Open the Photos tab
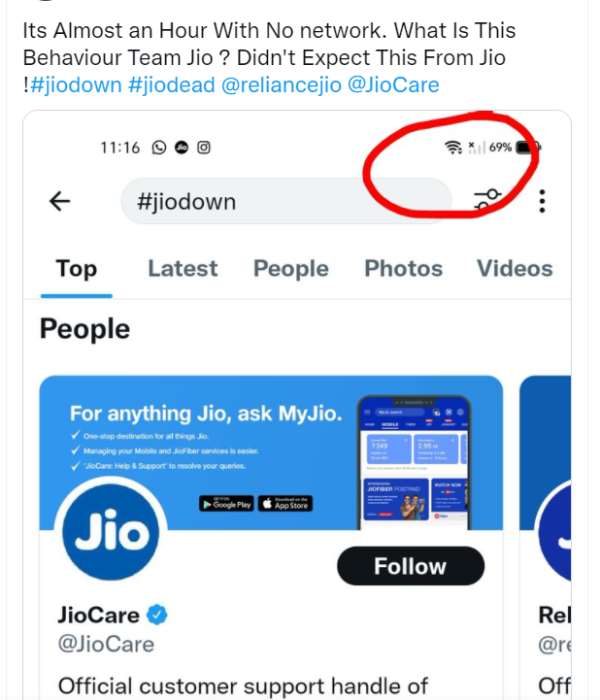The height and width of the screenshot is (700, 600). (x=403, y=269)
